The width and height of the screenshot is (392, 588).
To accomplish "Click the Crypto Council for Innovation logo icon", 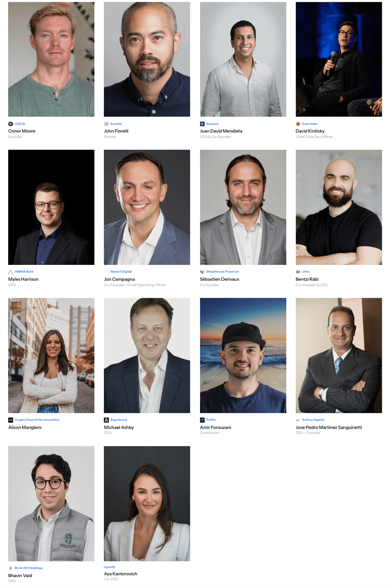I will 11,420.
